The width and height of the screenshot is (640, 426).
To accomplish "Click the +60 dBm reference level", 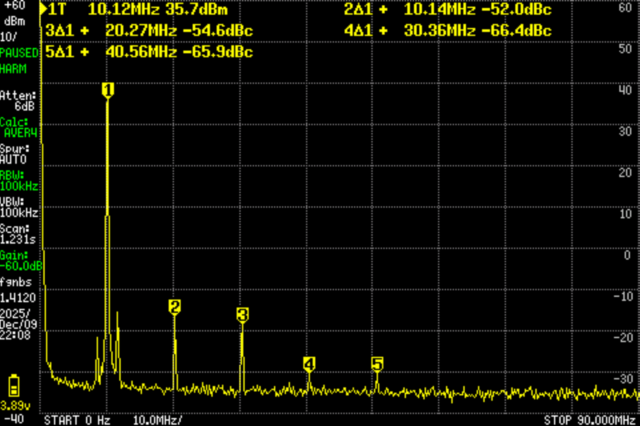I will [14, 12].
